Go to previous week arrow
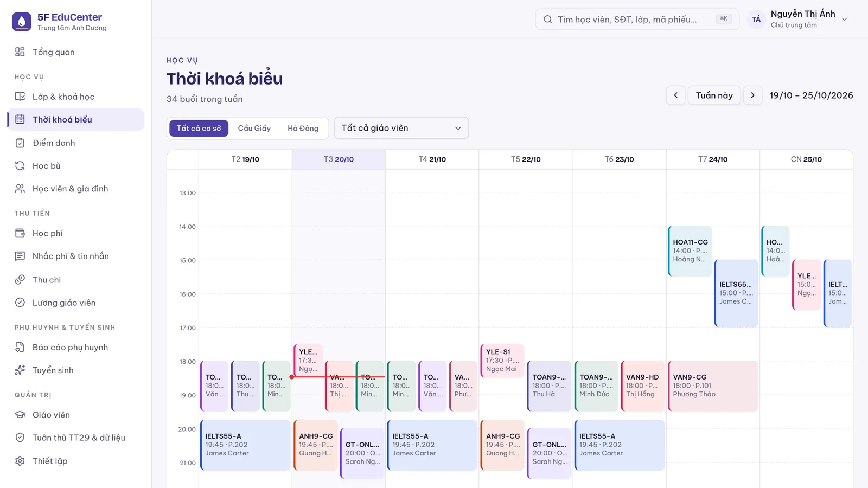This screenshot has width=868, height=488. [675, 95]
